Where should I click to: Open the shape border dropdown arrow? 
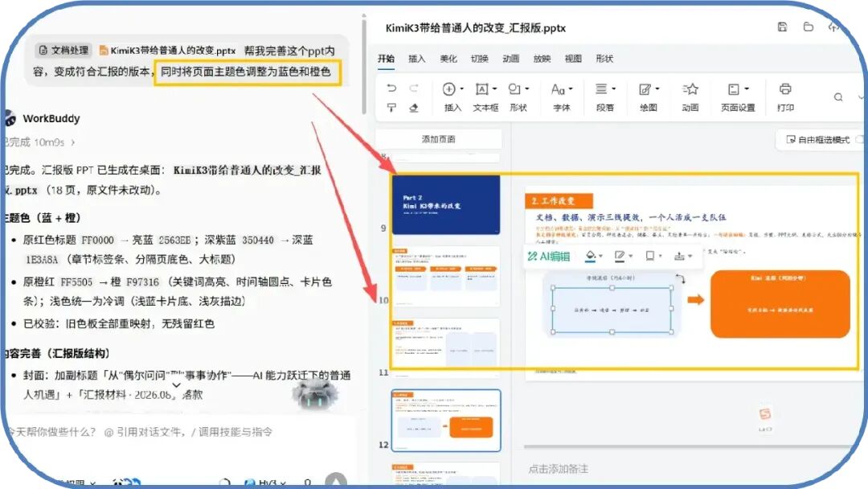tap(661, 257)
